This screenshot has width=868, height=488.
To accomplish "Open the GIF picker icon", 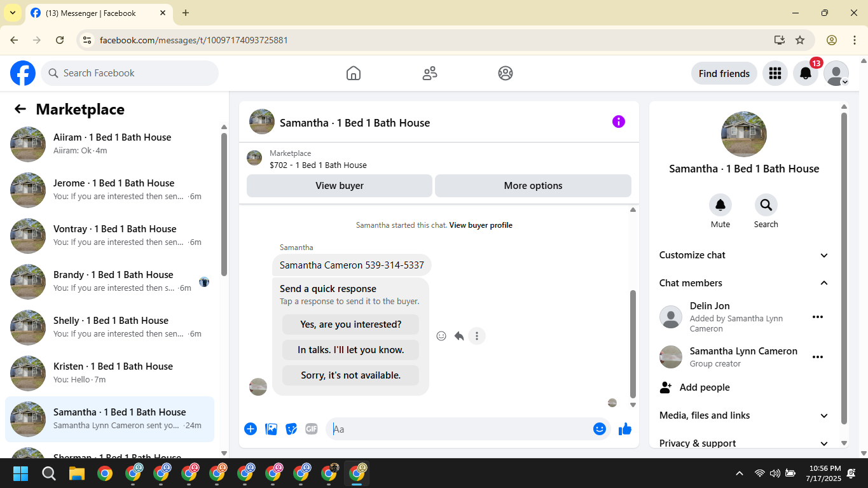I will tap(312, 429).
